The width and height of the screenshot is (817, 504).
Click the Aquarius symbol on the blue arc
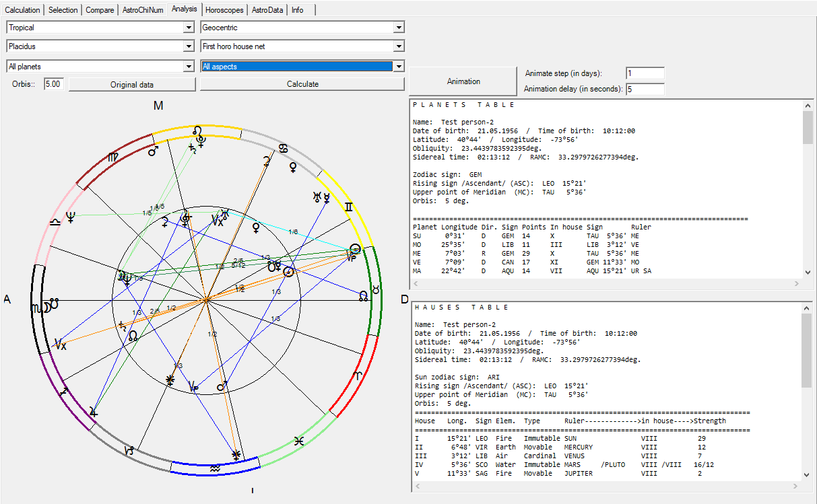click(x=215, y=468)
